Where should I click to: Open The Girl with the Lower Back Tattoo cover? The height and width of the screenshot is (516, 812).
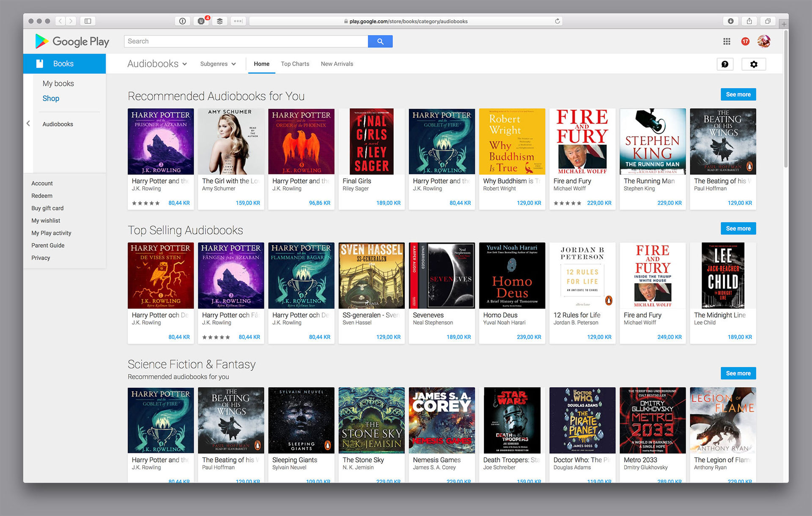click(231, 141)
